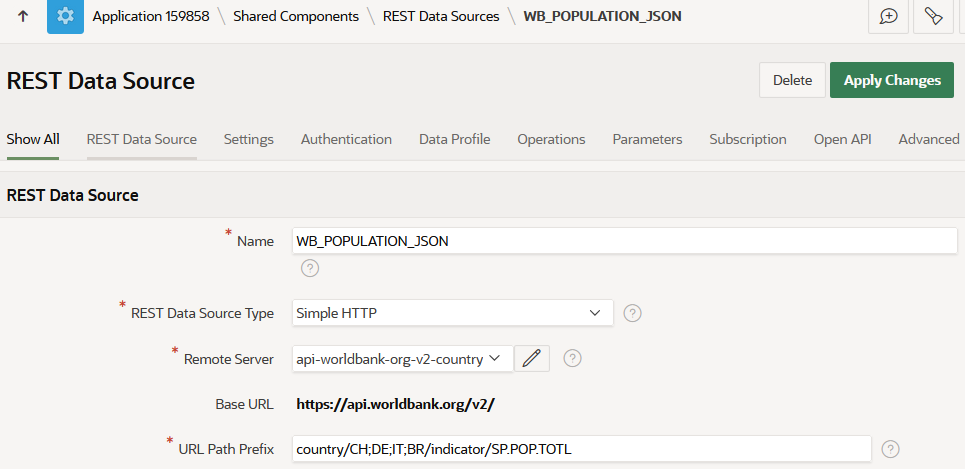Expand the Remote Server dropdown
This screenshot has height=469, width=965.
[402, 358]
